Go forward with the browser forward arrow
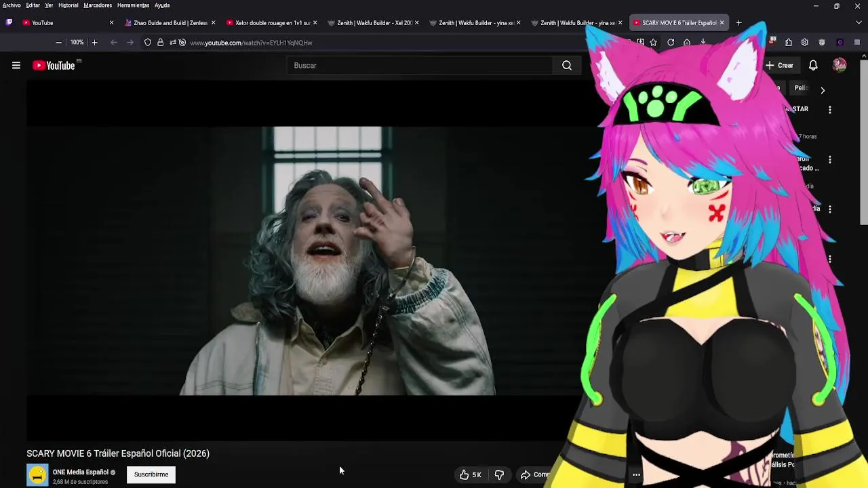The width and height of the screenshot is (868, 488). pyautogui.click(x=130, y=43)
